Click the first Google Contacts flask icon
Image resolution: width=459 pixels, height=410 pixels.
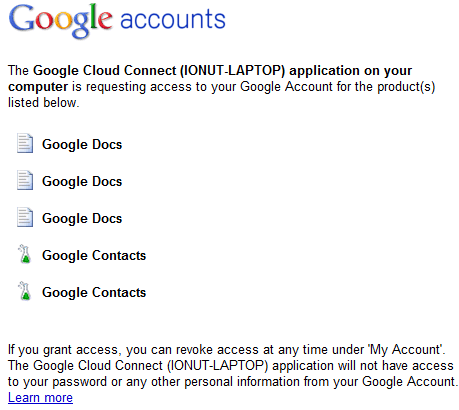(x=25, y=254)
